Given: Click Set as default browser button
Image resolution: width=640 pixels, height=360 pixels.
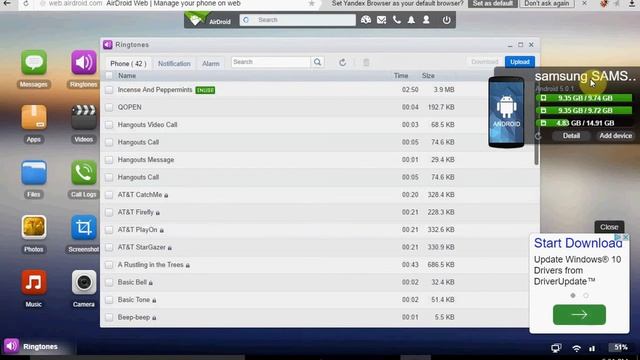Looking at the screenshot, I should 493,4.
